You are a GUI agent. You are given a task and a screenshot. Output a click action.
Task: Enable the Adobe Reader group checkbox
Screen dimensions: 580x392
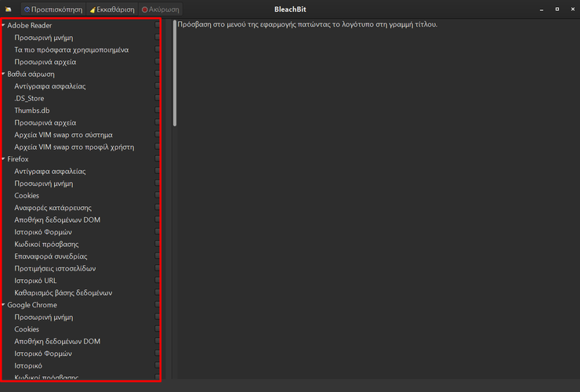point(158,25)
